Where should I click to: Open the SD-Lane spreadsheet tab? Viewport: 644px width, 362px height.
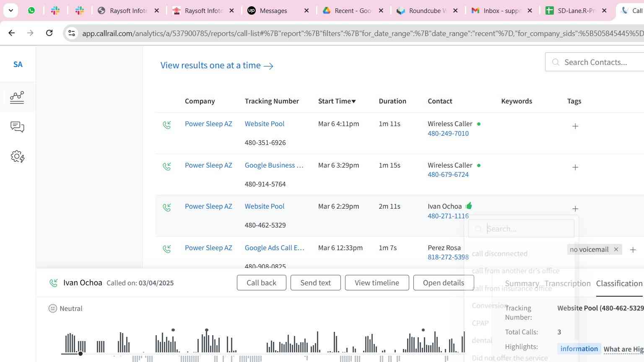click(576, 10)
